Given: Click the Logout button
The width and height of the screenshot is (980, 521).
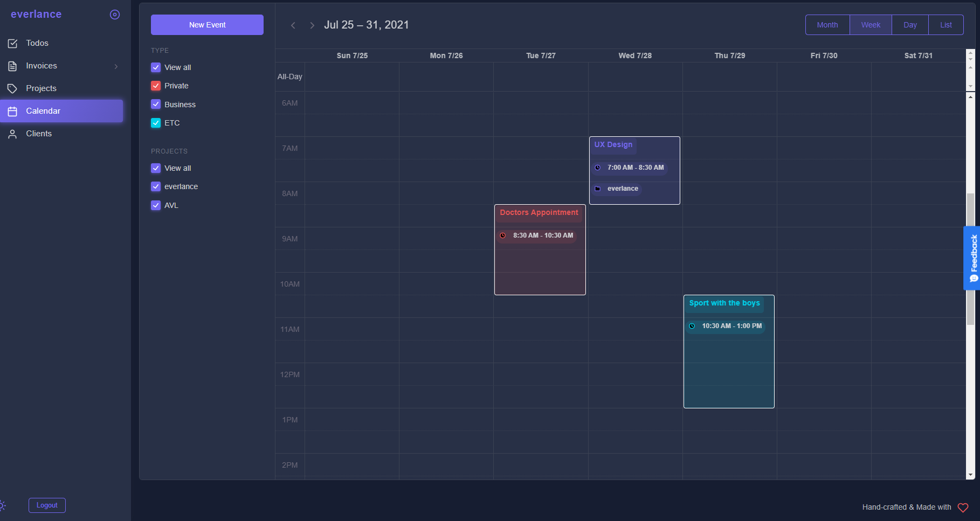Looking at the screenshot, I should pos(47,505).
